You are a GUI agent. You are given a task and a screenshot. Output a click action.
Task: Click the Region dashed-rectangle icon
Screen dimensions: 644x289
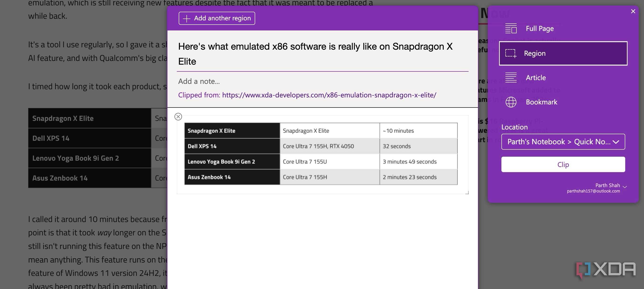511,53
